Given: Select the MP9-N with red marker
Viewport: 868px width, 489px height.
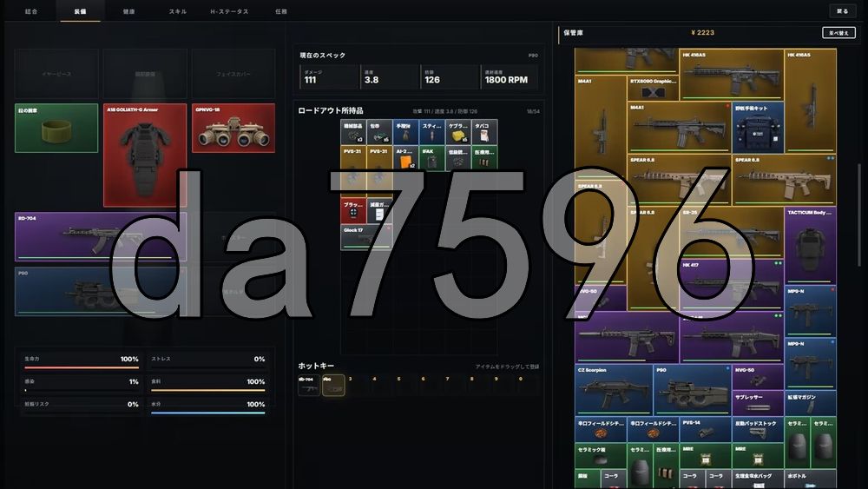Looking at the screenshot, I should [810, 311].
